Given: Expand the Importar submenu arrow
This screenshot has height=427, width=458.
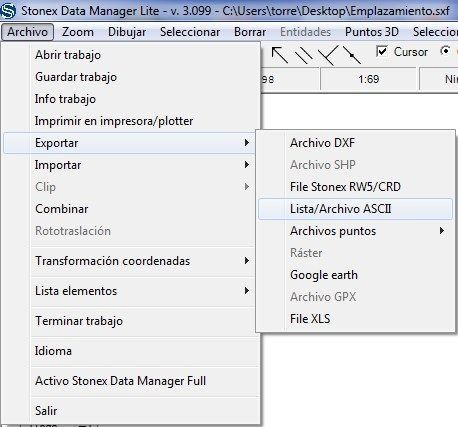Looking at the screenshot, I should (246, 165).
